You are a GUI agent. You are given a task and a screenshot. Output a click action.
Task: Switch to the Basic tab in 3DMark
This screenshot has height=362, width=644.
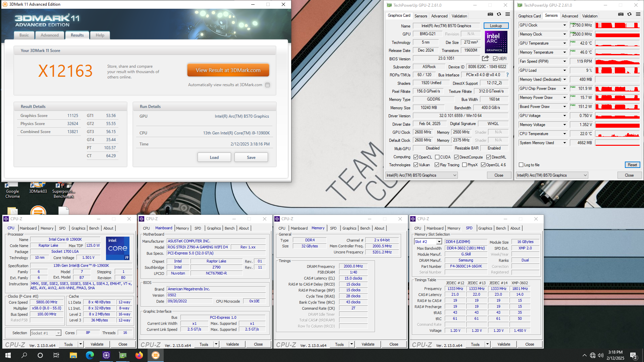24,35
